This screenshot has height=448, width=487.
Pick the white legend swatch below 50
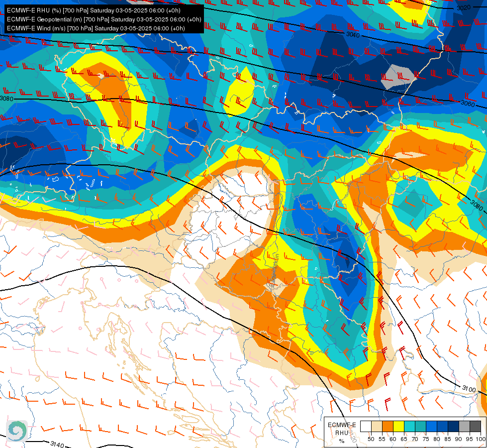click(x=366, y=427)
